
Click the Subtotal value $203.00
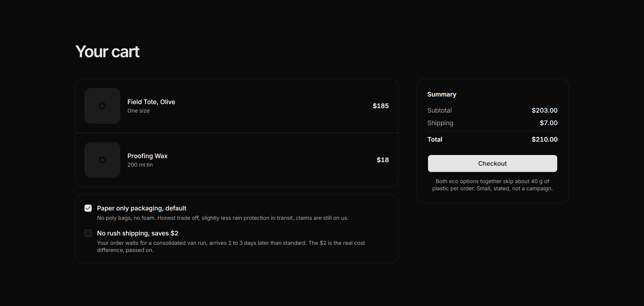[544, 110]
